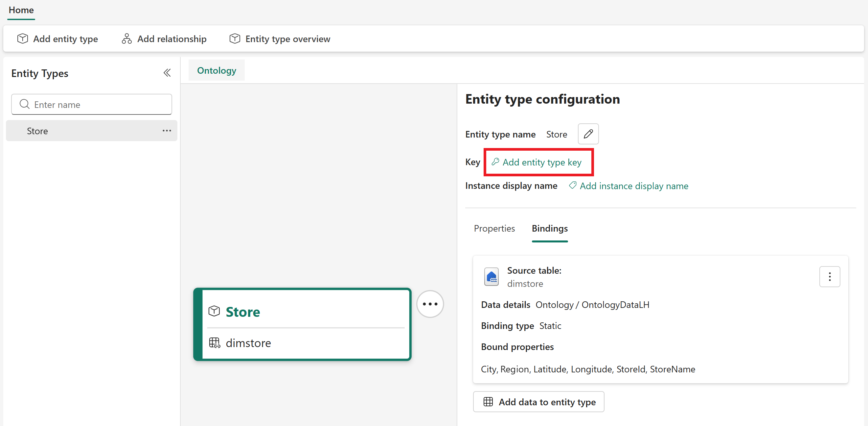Click the search magnifier in Entity Types panel

point(24,104)
